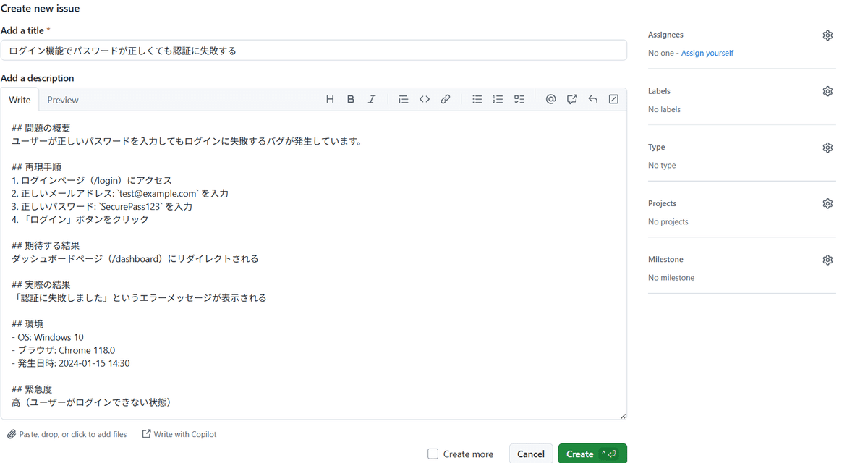The height and width of the screenshot is (463, 868).
Task: Insert a cross-reference
Action: point(571,99)
